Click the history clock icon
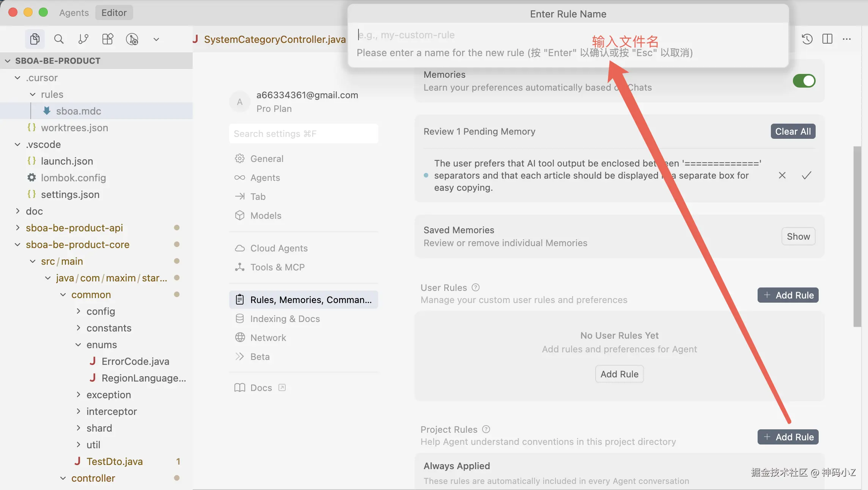This screenshot has height=490, width=868. 807,39
